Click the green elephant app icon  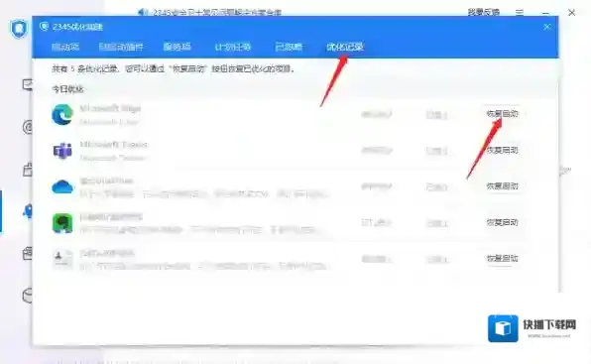(x=62, y=223)
